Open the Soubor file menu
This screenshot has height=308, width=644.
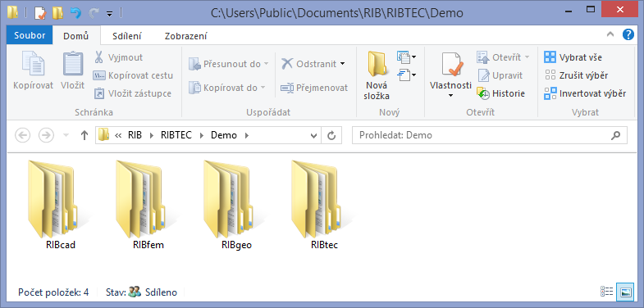tap(30, 36)
